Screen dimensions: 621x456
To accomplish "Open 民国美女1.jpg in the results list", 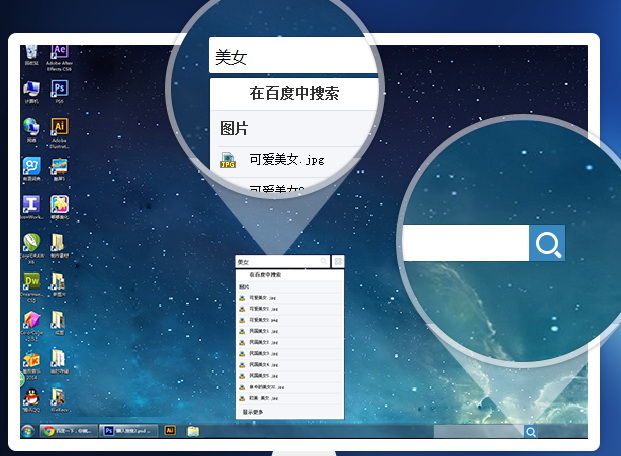I will (x=290, y=331).
